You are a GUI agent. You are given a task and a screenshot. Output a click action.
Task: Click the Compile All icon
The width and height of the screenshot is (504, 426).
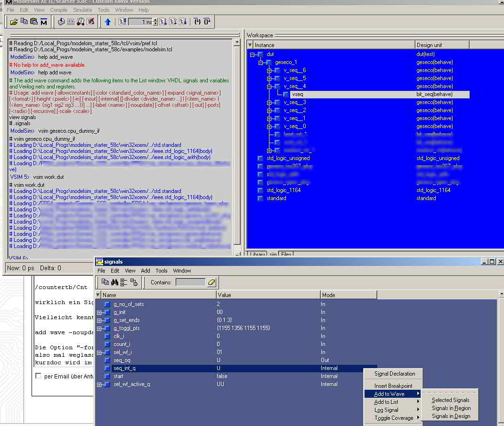pos(71,22)
